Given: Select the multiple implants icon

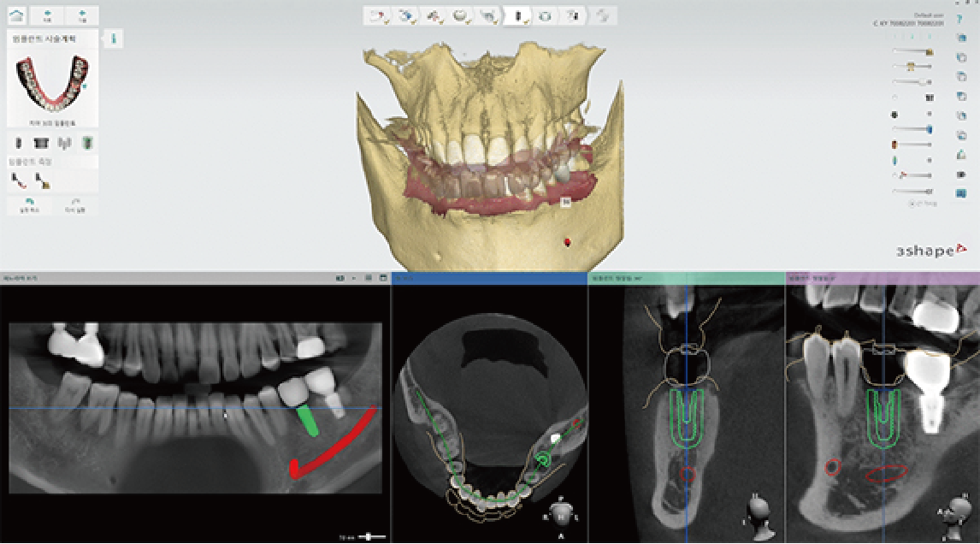Looking at the screenshot, I should [64, 143].
